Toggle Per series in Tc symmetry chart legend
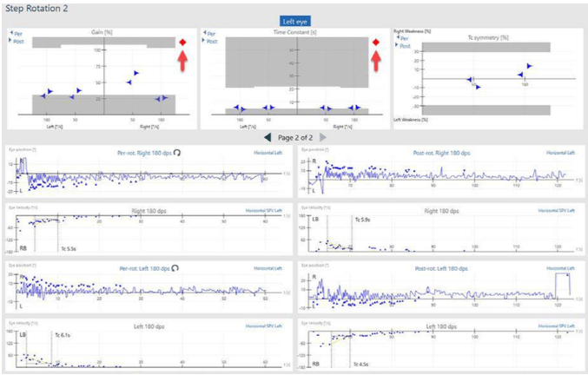Viewport: 588px width, 375px height. click(398, 38)
